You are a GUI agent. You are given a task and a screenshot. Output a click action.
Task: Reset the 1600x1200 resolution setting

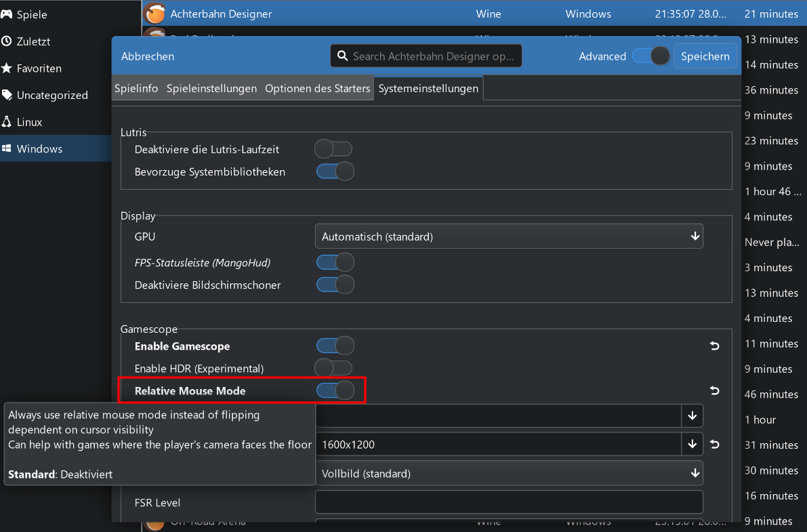click(714, 444)
